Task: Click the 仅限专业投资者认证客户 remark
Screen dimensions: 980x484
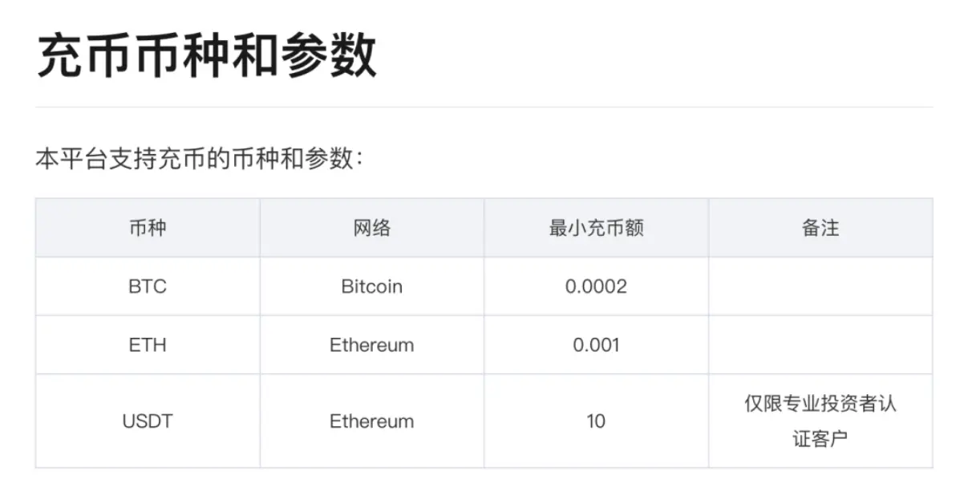Action: 820,421
